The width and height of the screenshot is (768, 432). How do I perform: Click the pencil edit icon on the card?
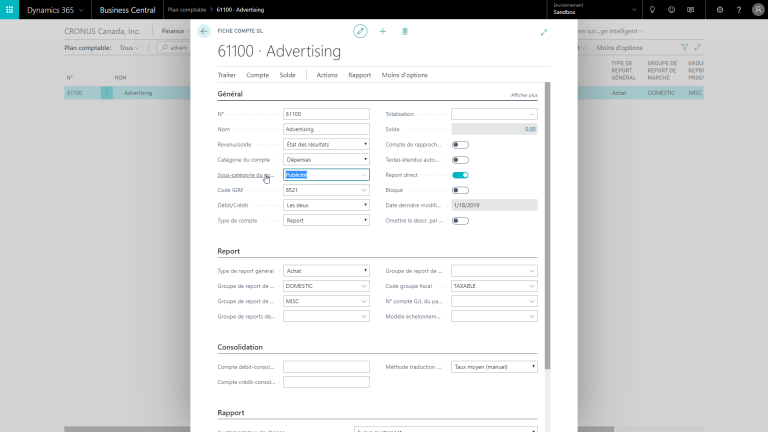[x=360, y=31]
